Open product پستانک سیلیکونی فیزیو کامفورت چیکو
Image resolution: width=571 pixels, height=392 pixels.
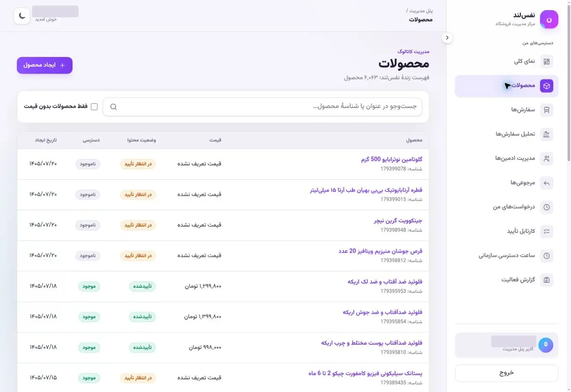[365, 373]
